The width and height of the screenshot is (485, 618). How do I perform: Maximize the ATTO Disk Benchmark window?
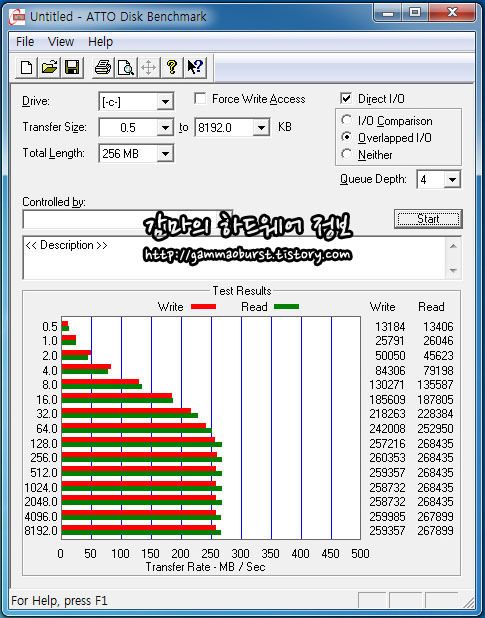click(x=414, y=13)
